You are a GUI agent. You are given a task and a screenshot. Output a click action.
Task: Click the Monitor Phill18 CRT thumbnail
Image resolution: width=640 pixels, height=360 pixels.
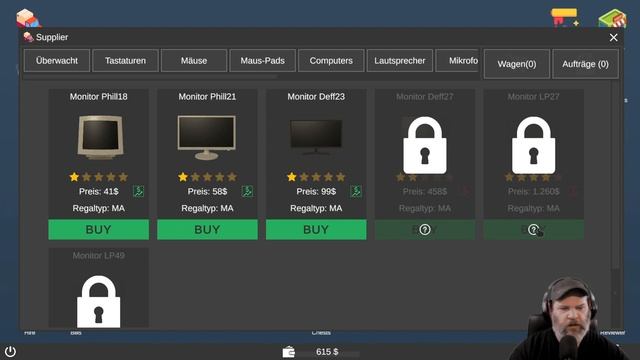click(100, 137)
